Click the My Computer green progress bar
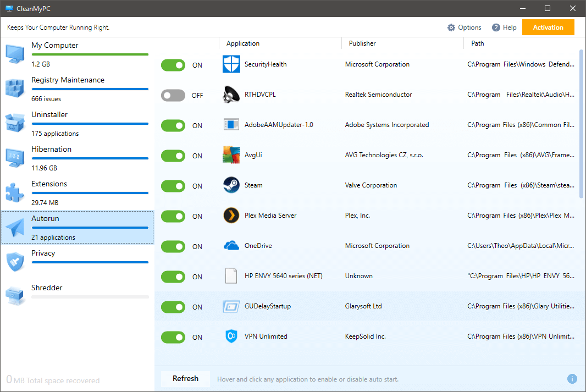586x392 pixels. click(90, 54)
